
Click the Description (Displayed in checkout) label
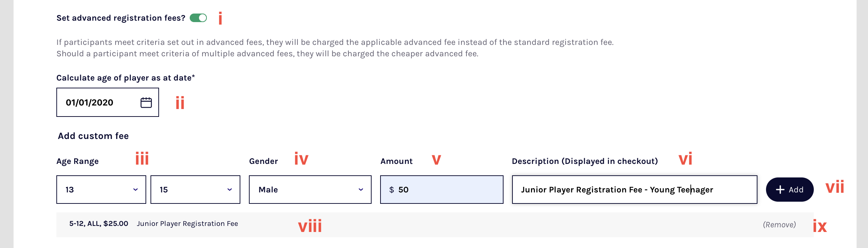585,161
